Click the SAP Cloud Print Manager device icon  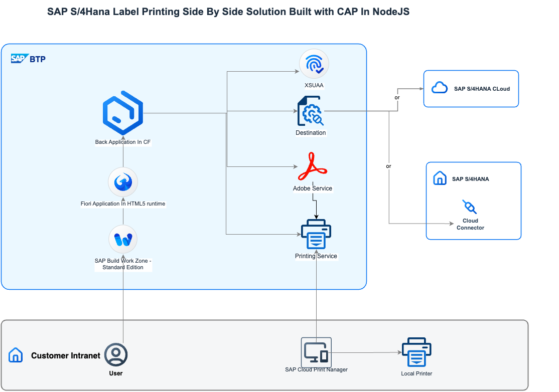click(x=316, y=352)
